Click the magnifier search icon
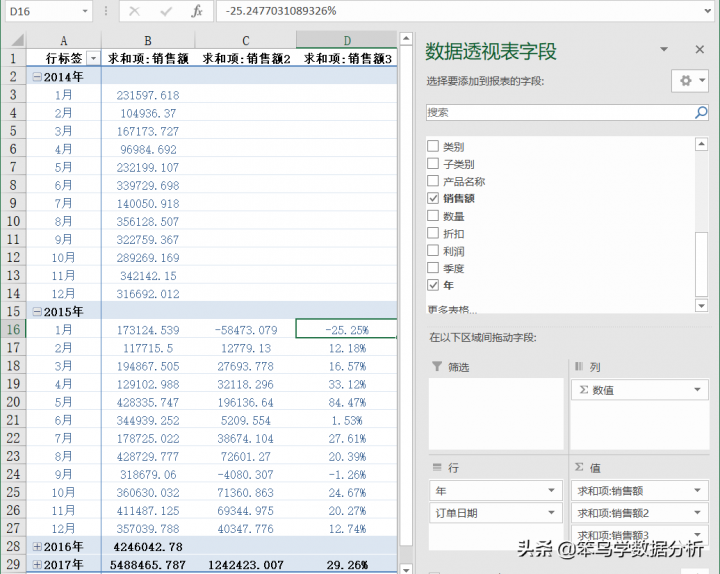The width and height of the screenshot is (720, 574). pos(701,112)
